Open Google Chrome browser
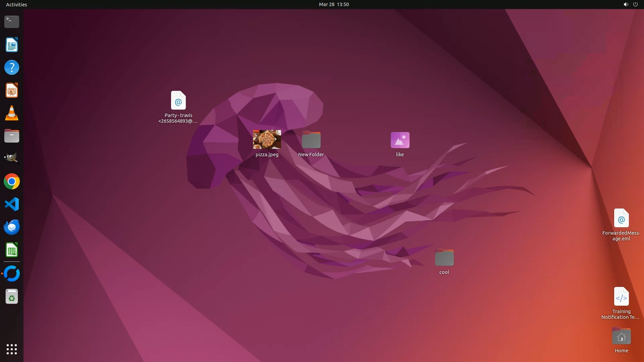 tap(12, 182)
